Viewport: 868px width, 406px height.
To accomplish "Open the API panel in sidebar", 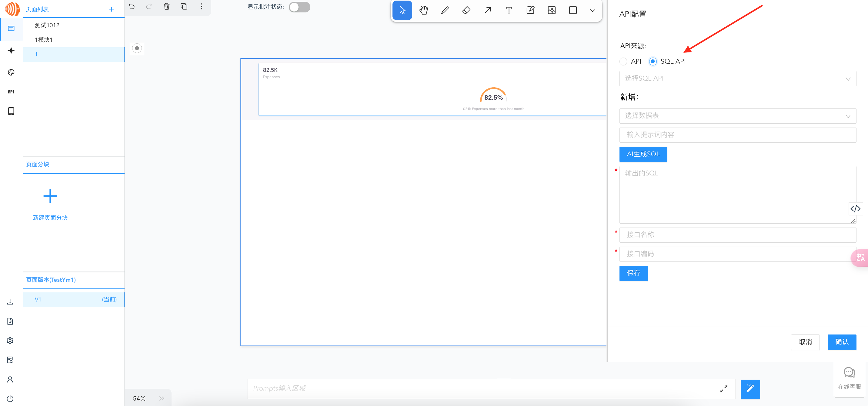I will click(x=11, y=91).
